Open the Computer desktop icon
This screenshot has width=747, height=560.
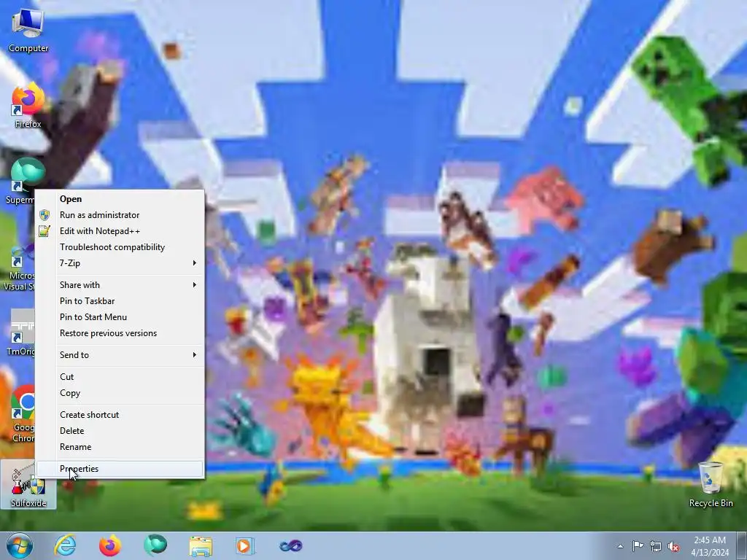(x=28, y=31)
